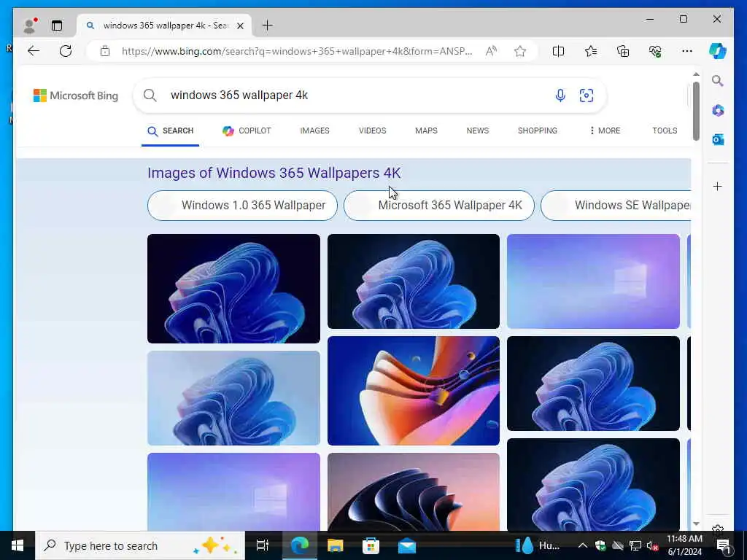Open a new tab with plus button
This screenshot has height=560, width=747.
pyautogui.click(x=267, y=26)
